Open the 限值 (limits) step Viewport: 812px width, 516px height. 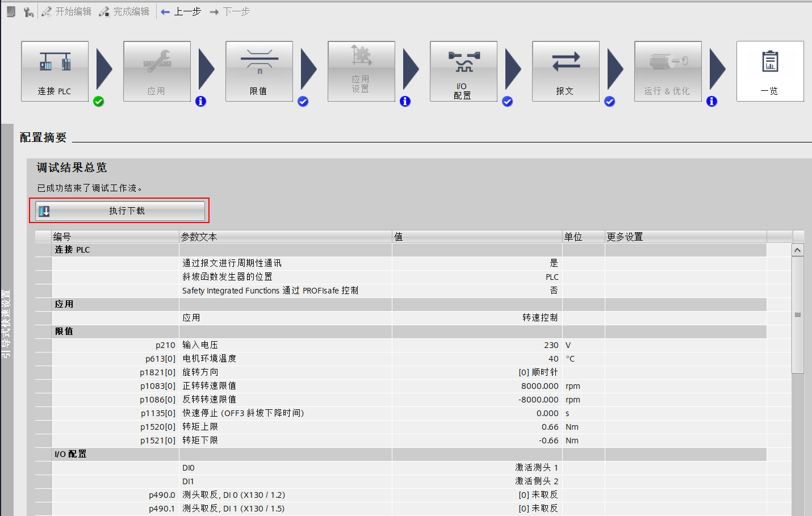click(259, 71)
